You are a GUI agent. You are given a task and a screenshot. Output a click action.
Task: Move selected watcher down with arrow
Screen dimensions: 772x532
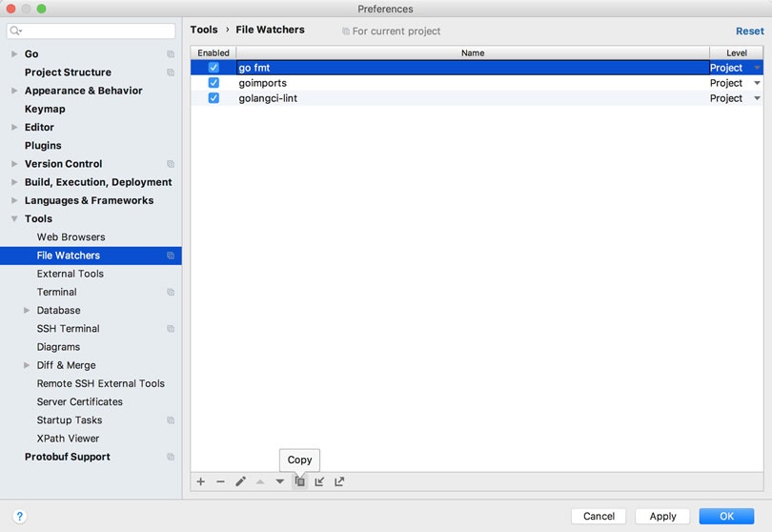(x=280, y=481)
